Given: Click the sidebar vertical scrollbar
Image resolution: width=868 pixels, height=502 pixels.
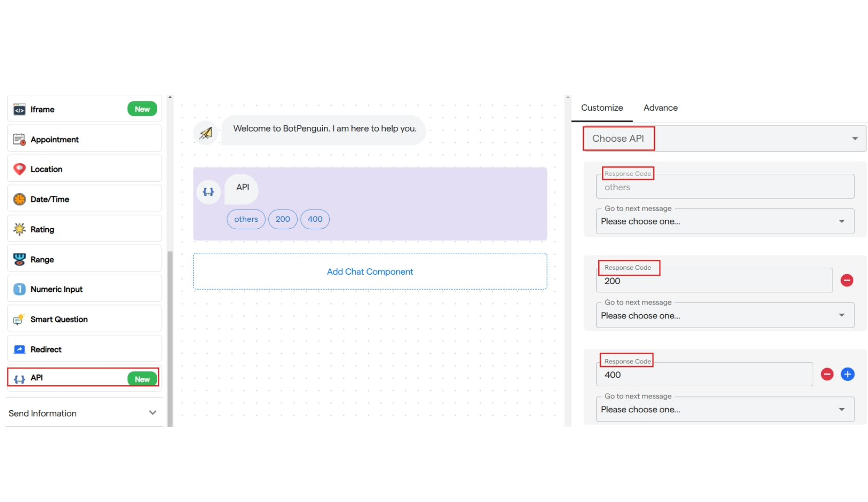Looking at the screenshot, I should point(170,338).
